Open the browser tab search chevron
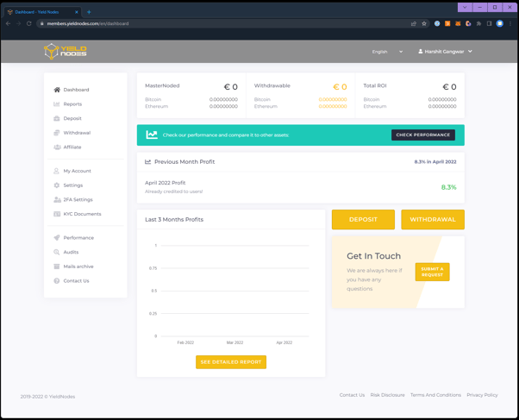 tap(465, 7)
